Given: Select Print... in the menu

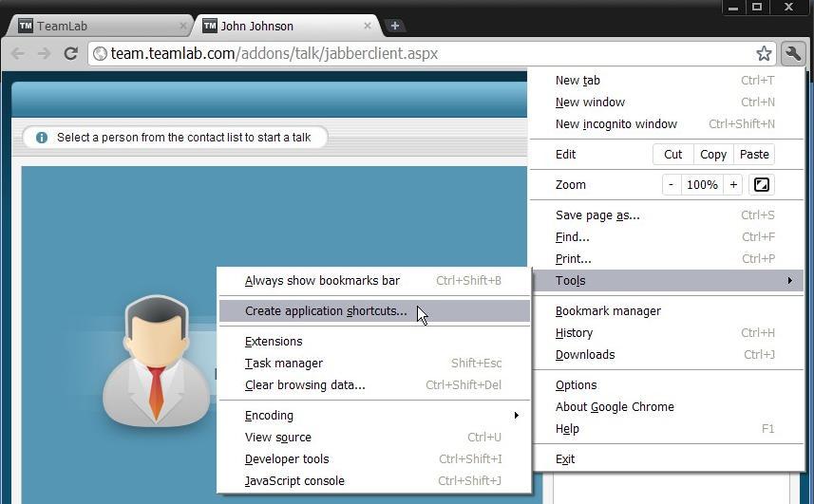Looking at the screenshot, I should 666,259.
